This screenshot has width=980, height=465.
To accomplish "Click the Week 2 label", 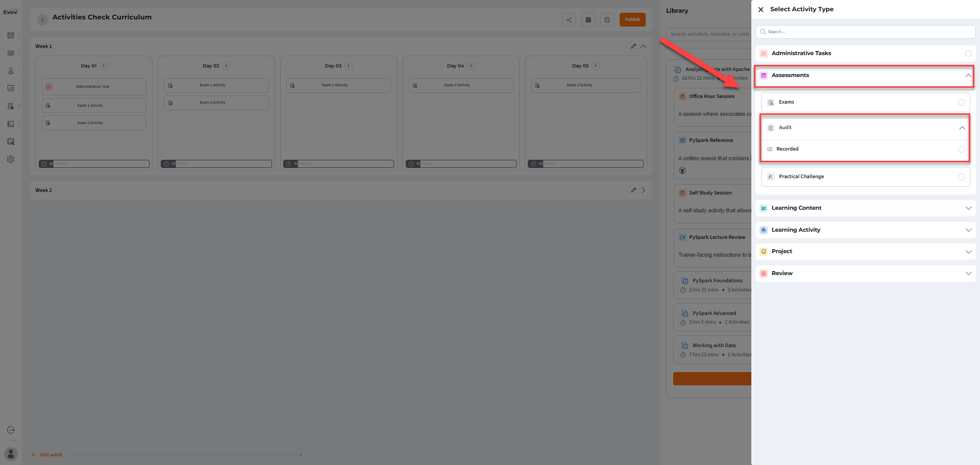I will [44, 190].
